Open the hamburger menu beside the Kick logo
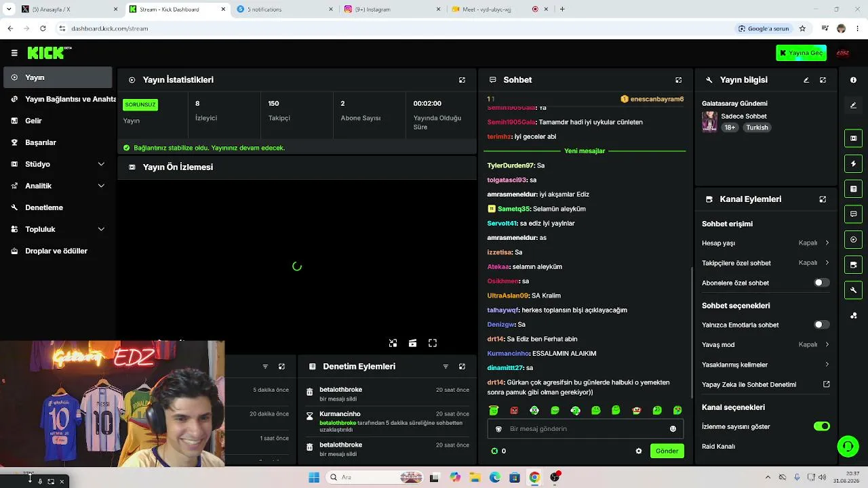The width and height of the screenshot is (868, 488). pyautogui.click(x=14, y=53)
